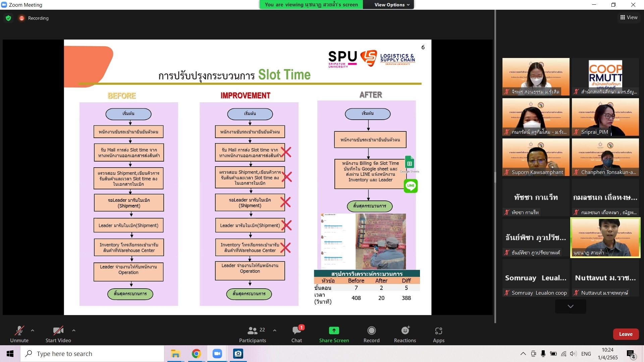644x362 pixels.
Task: Click the microphone icon in system tray
Action: pyautogui.click(x=543, y=354)
